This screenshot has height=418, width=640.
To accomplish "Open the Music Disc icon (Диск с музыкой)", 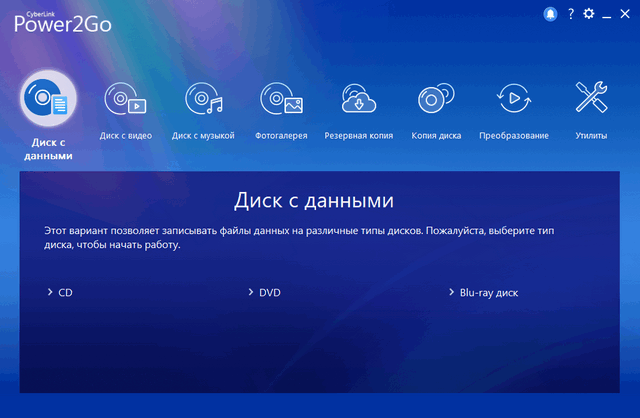I will pos(203,100).
